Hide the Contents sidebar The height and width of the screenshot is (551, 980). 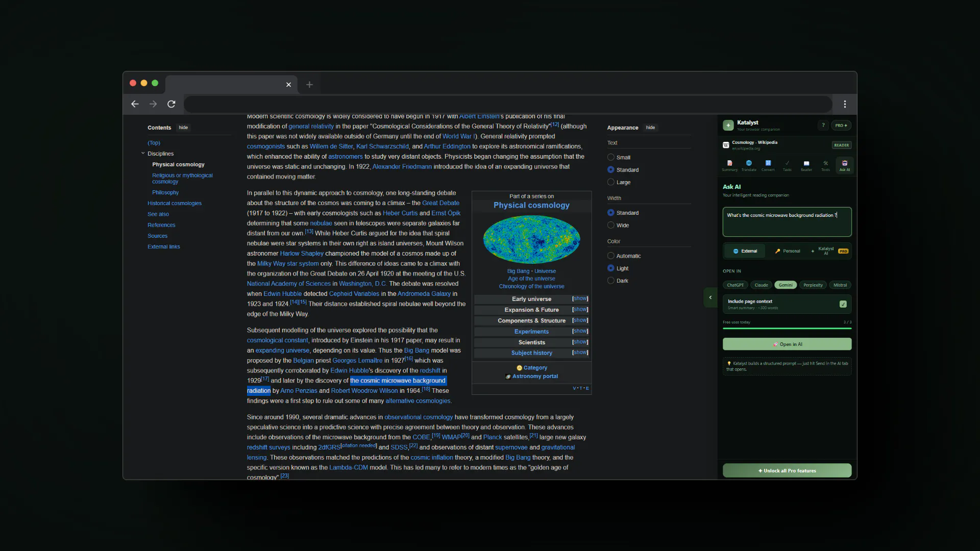click(x=183, y=128)
